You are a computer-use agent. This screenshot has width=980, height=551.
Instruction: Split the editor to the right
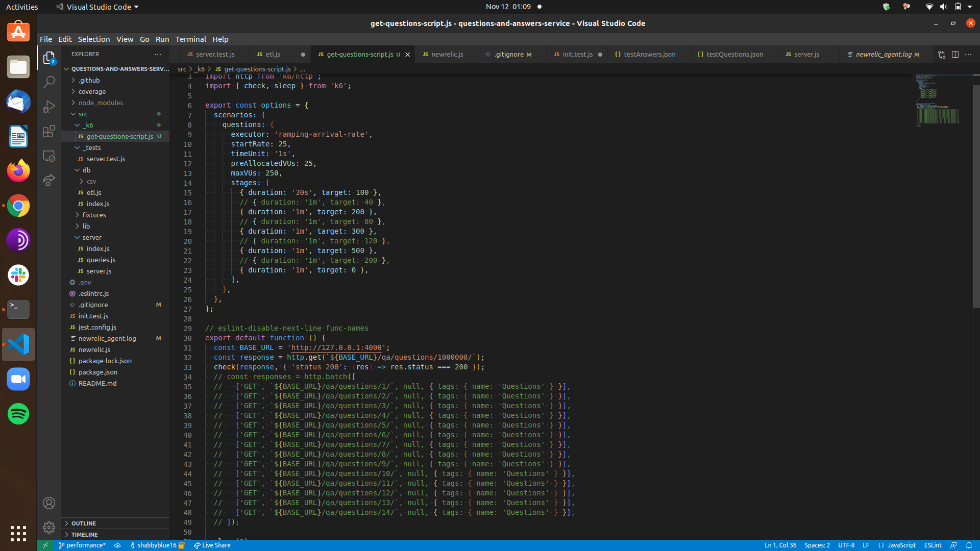[x=955, y=54]
